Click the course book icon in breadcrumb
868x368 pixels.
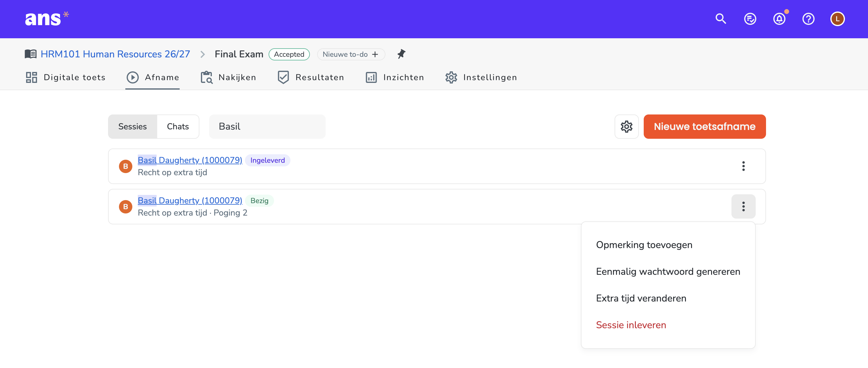click(31, 54)
